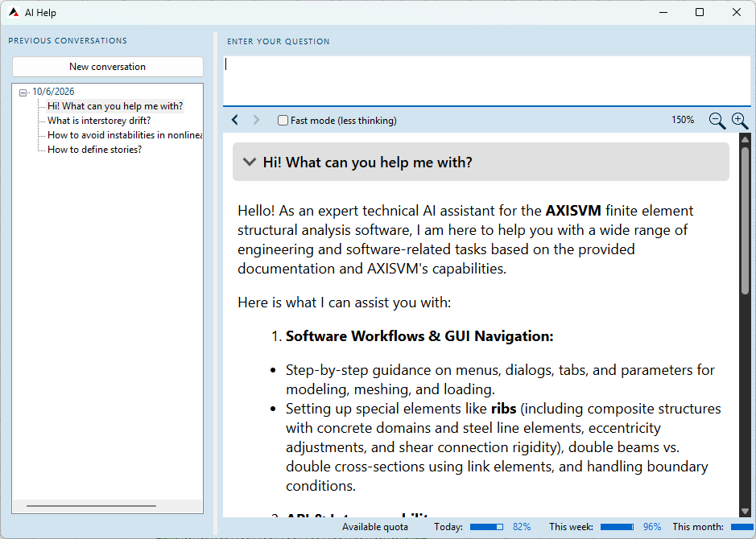Click the 'PREVIOUS CONVERSATIONS' heading
Image resolution: width=756 pixels, height=539 pixels.
(x=68, y=41)
